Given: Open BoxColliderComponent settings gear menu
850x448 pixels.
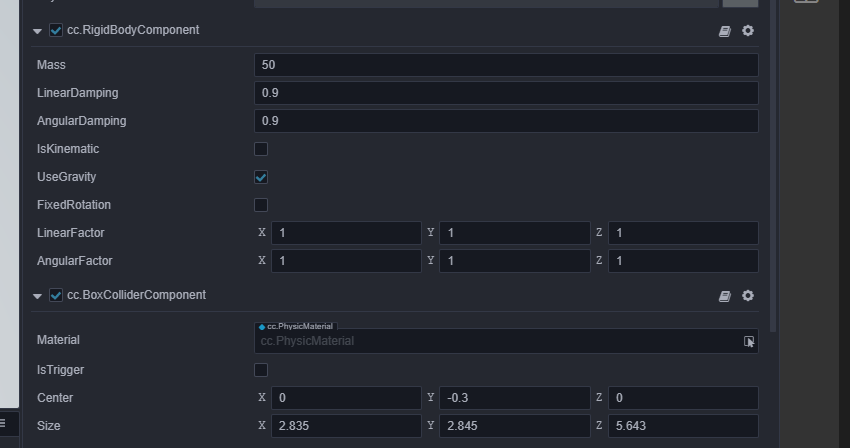Looking at the screenshot, I should 748,296.
